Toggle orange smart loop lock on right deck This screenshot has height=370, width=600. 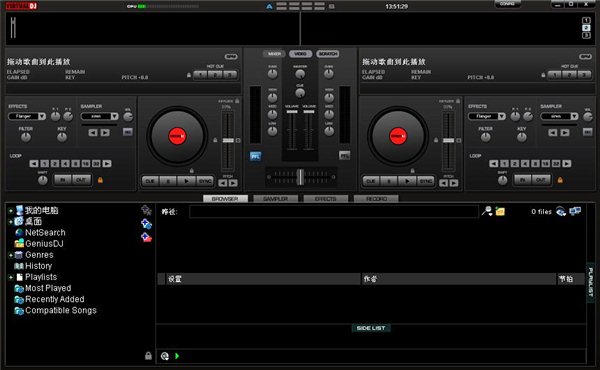[560, 180]
